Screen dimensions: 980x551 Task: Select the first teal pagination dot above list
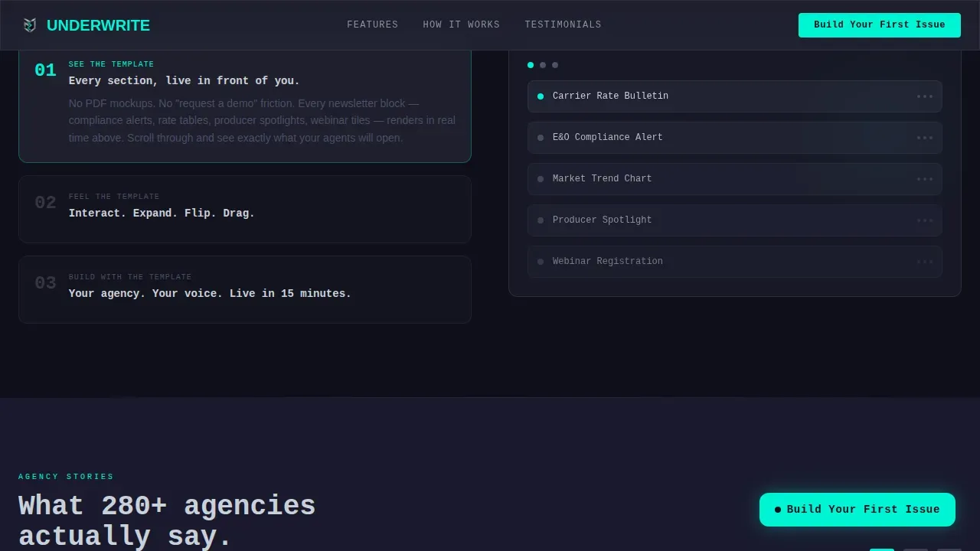pos(531,65)
